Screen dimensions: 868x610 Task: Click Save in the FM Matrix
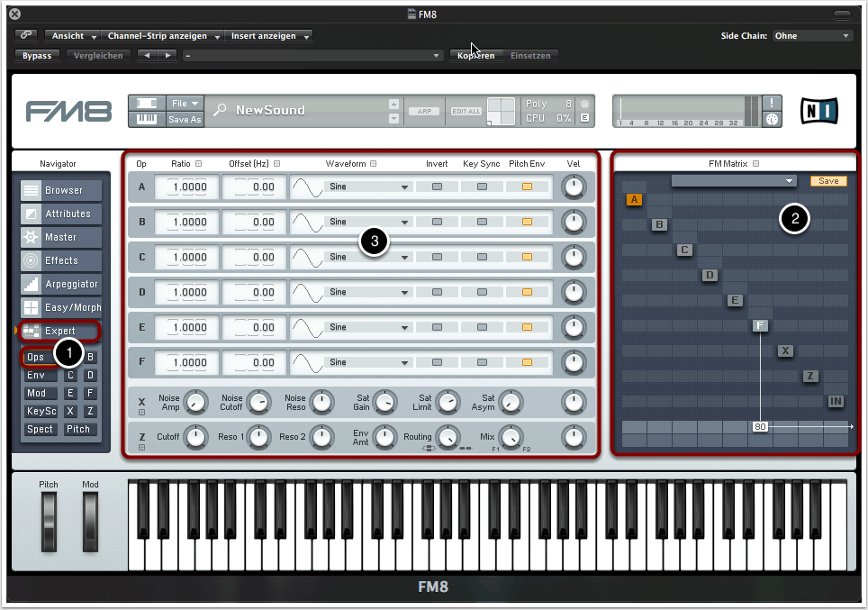(828, 181)
